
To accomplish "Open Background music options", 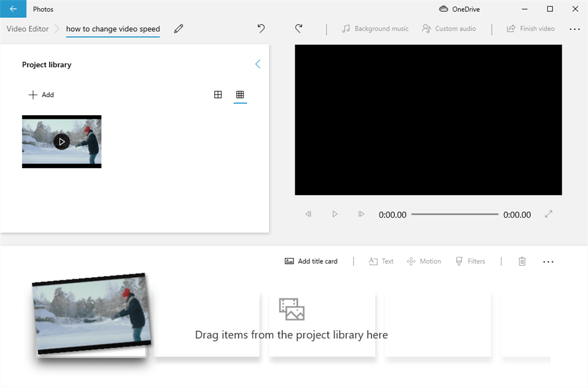I will tap(375, 29).
